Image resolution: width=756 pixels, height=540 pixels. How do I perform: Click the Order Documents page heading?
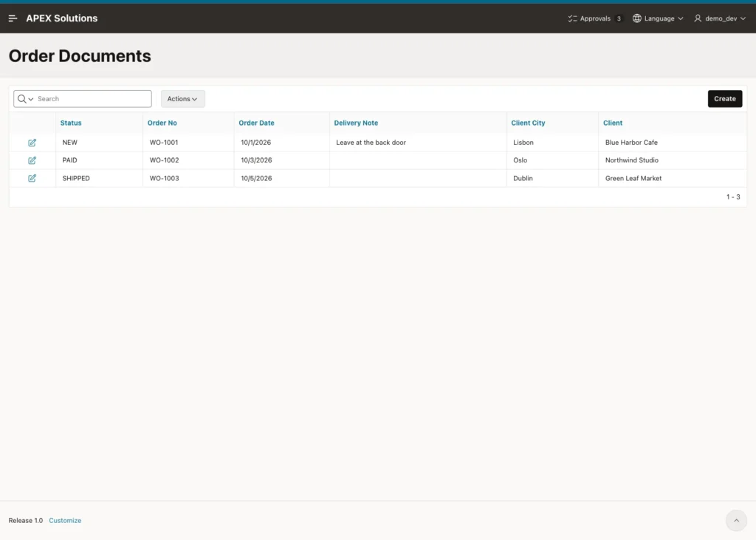[x=80, y=56]
